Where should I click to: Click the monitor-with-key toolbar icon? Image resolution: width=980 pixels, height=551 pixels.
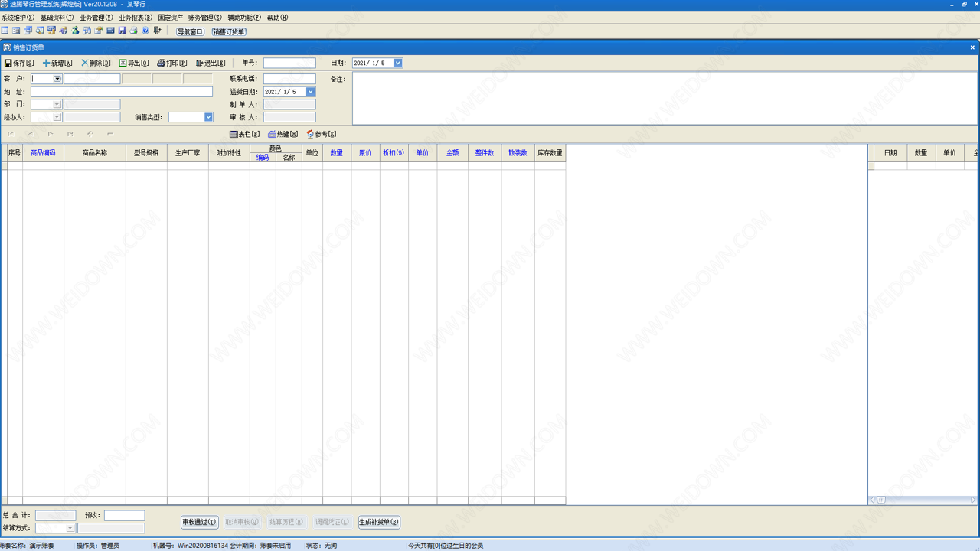(x=51, y=31)
